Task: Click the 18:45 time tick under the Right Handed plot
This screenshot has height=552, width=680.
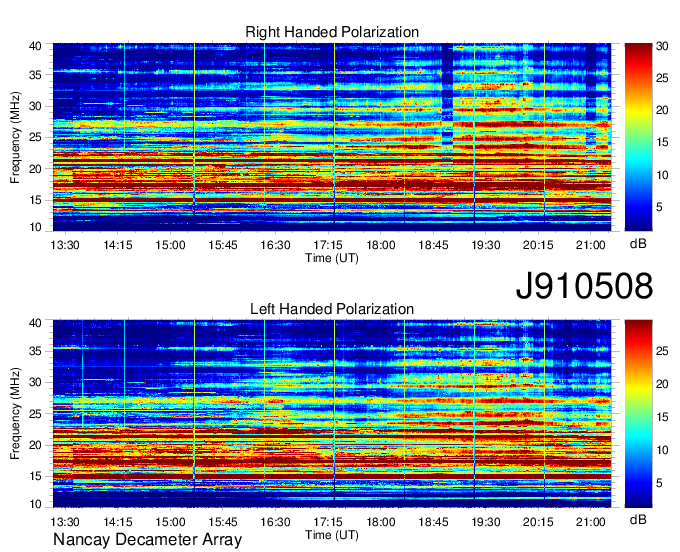Action: (x=433, y=245)
